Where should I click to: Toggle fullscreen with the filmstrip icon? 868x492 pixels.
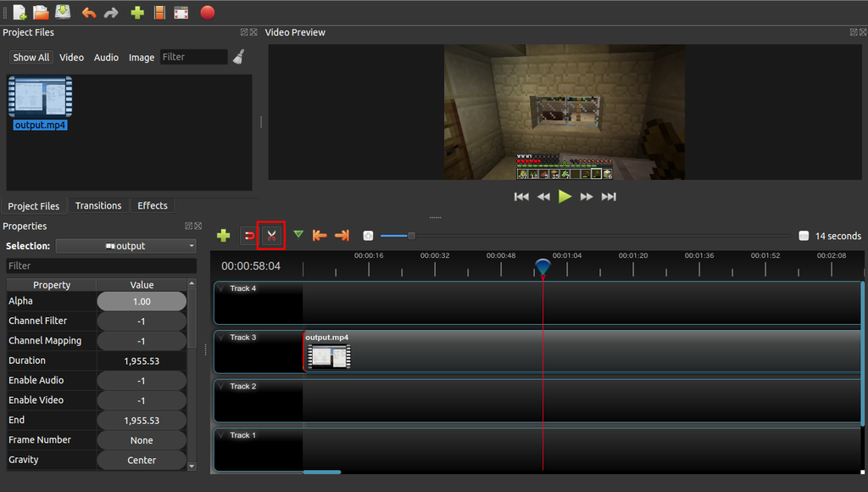[x=181, y=13]
